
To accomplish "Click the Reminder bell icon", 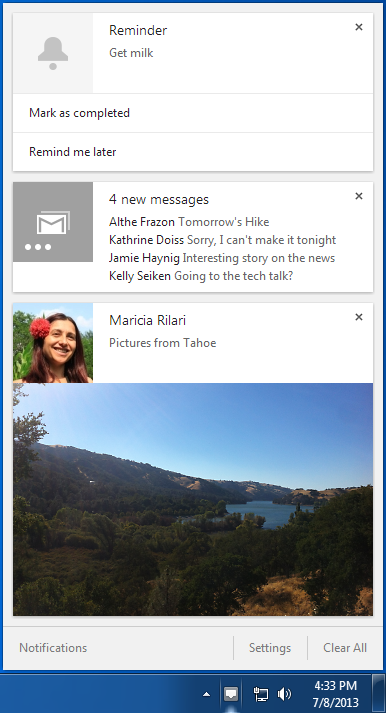I will point(53,53).
